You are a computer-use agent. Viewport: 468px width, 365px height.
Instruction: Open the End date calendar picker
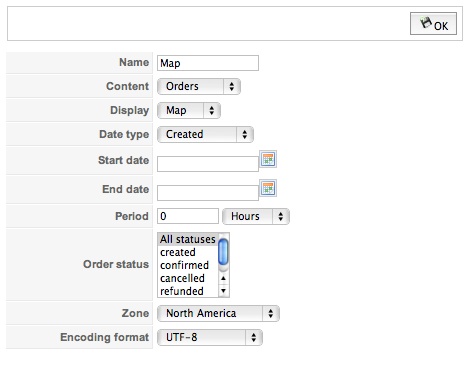coord(268,188)
